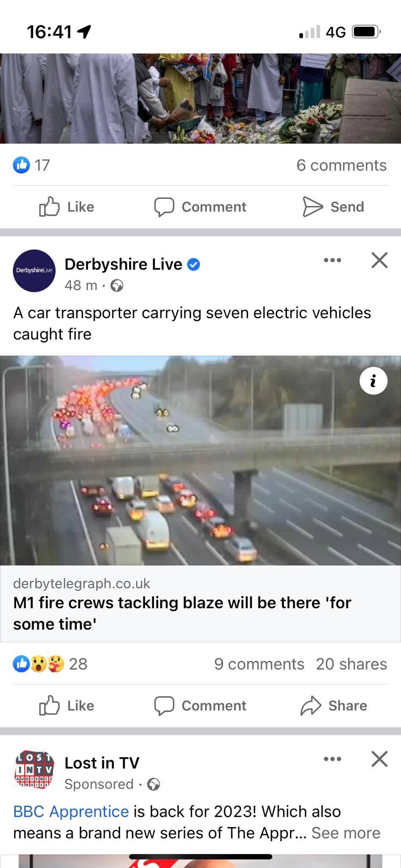Viewport: 401px width, 868px height.
Task: Open three-dot menu on Lost in TV ad
Action: click(x=332, y=759)
